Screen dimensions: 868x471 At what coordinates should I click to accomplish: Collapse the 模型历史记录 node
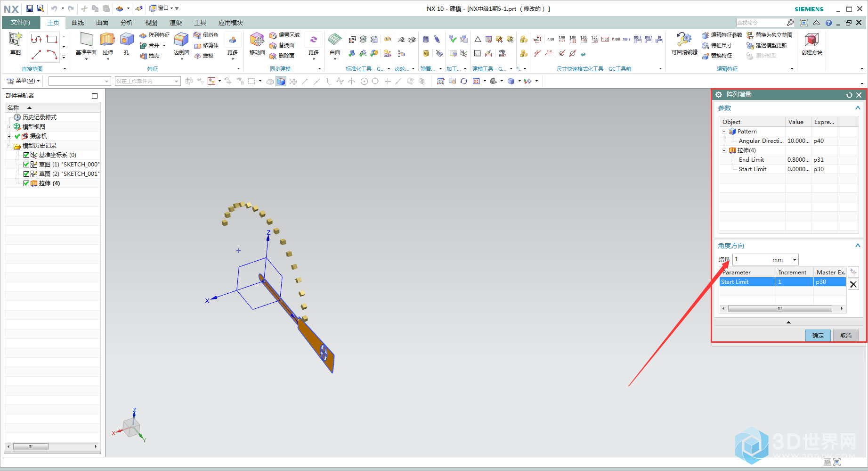9,146
